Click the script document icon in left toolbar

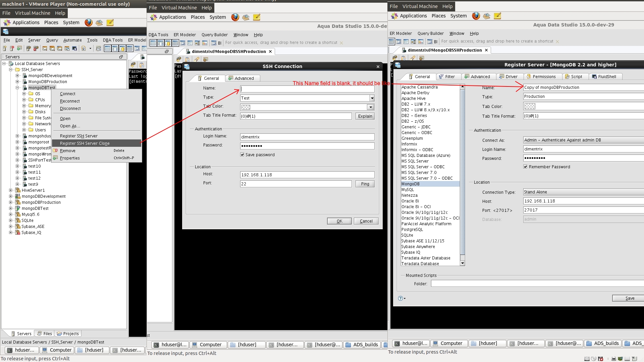pos(84,49)
